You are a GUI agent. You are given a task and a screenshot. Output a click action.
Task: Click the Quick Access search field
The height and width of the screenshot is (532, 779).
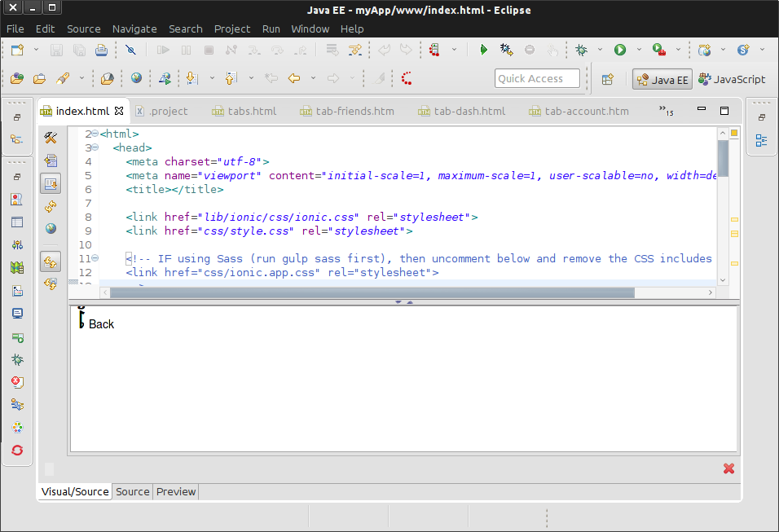537,78
